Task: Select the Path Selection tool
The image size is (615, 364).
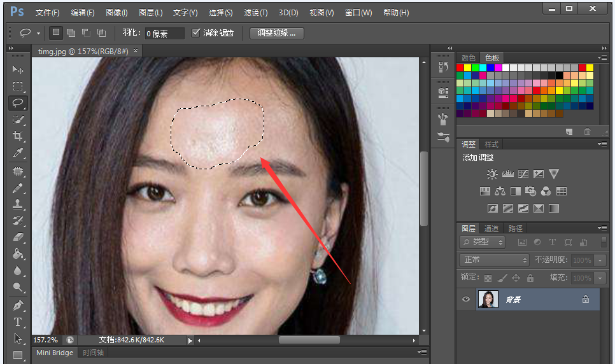Action: pos(18,338)
